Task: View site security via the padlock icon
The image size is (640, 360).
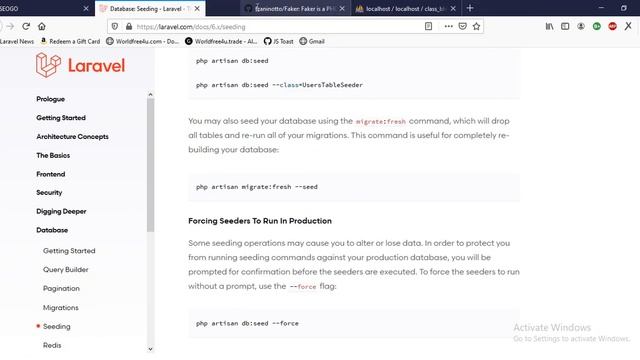Action: click(129, 27)
